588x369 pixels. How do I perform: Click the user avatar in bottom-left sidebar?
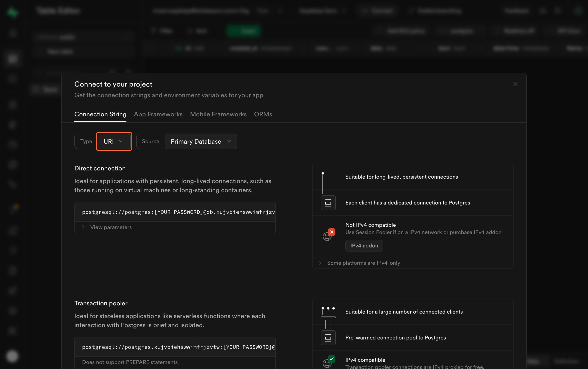click(12, 356)
